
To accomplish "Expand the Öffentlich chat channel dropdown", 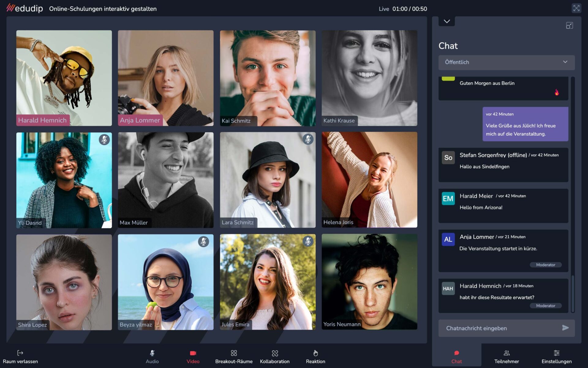I will tap(506, 62).
